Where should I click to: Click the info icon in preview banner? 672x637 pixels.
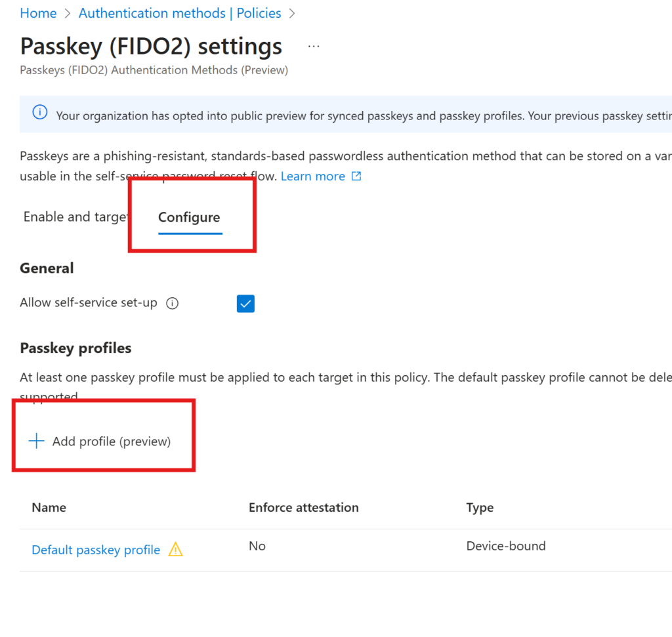[40, 113]
